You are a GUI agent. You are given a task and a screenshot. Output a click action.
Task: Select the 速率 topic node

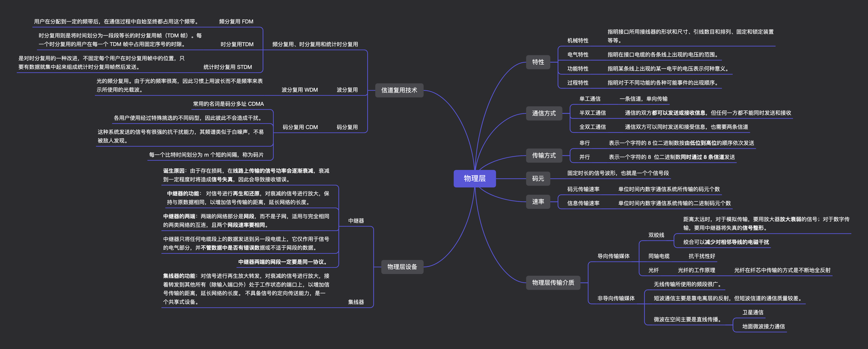point(538,202)
